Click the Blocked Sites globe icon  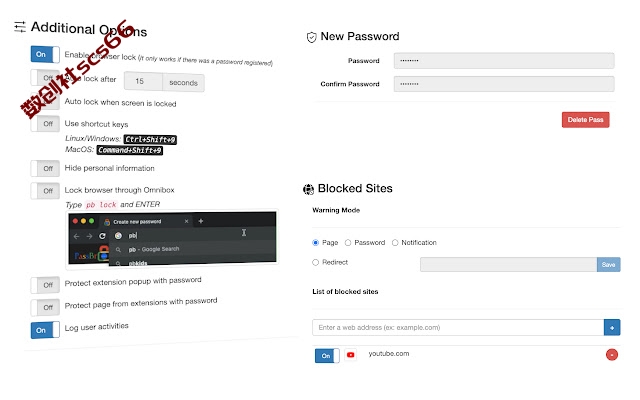click(309, 189)
